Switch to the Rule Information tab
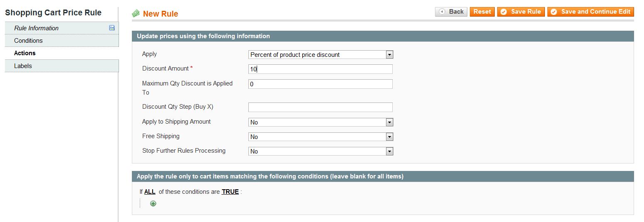This screenshot has height=222, width=644. click(x=36, y=28)
